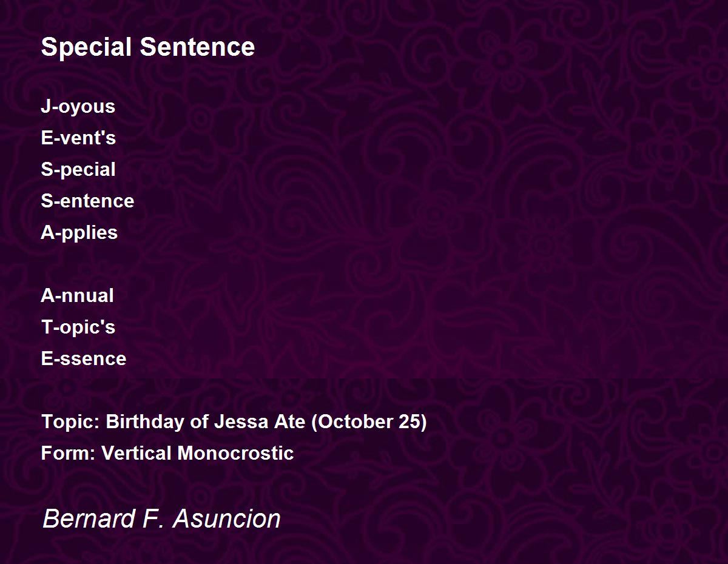
Task: Click the poem title Special Sentence
Action: [148, 47]
